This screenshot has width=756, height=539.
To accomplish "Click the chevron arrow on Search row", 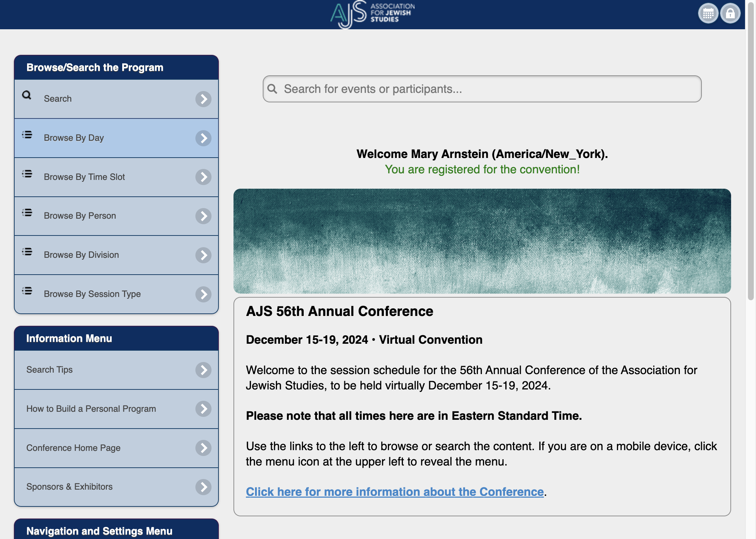I will [203, 99].
